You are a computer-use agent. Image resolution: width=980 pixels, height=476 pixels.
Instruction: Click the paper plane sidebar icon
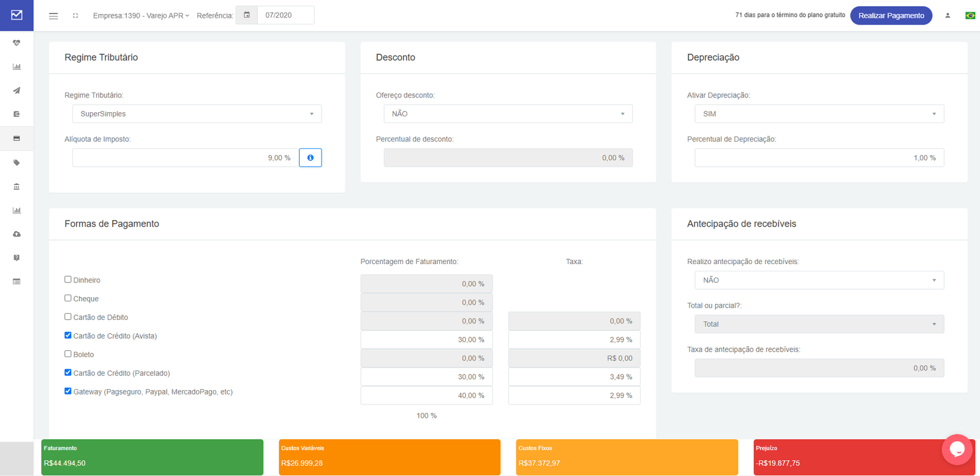[x=17, y=91]
